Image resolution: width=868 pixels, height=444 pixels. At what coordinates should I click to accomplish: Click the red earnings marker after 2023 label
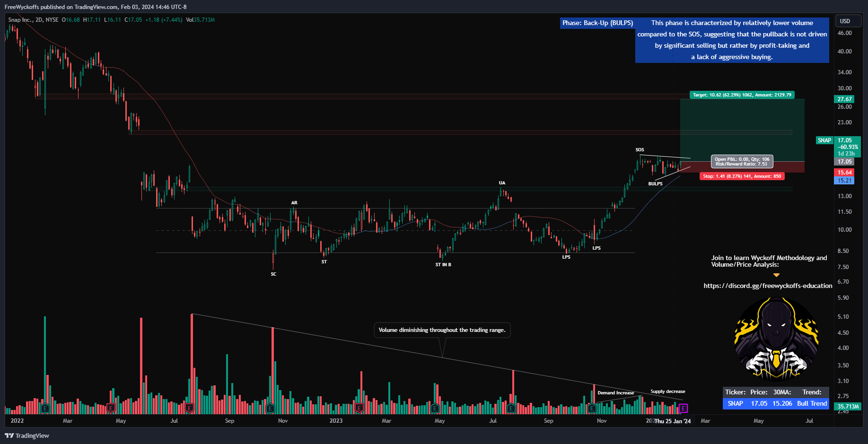coord(359,408)
